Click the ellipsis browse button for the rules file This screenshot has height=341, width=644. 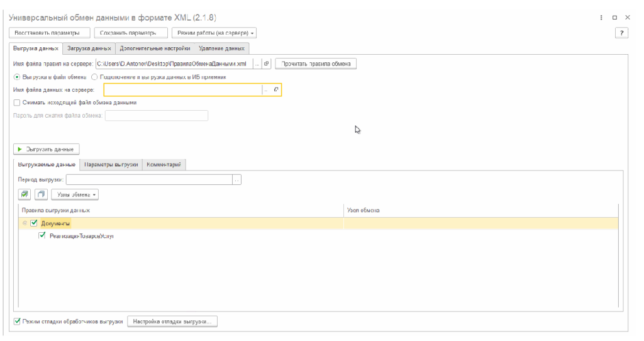(x=257, y=64)
